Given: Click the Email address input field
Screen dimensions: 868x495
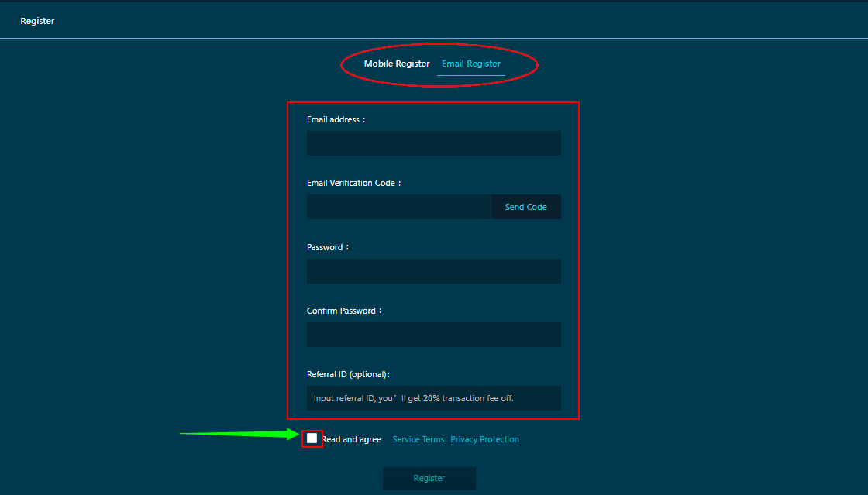Looking at the screenshot, I should click(433, 143).
